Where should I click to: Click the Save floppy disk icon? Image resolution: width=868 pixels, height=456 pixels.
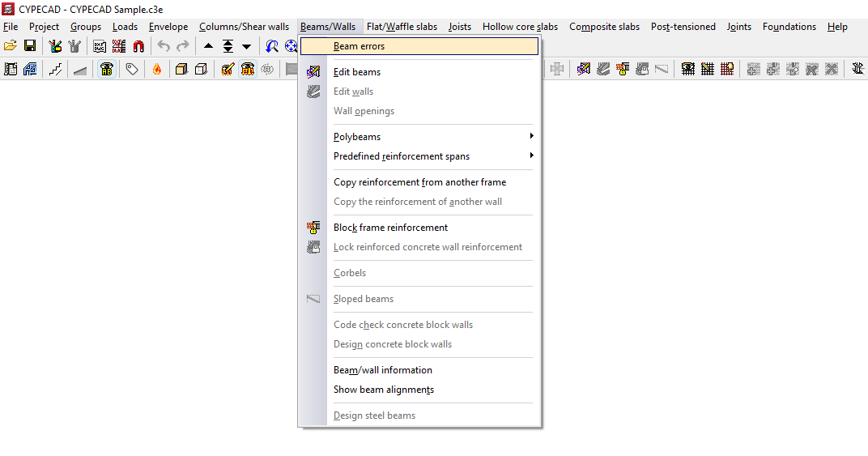point(30,46)
